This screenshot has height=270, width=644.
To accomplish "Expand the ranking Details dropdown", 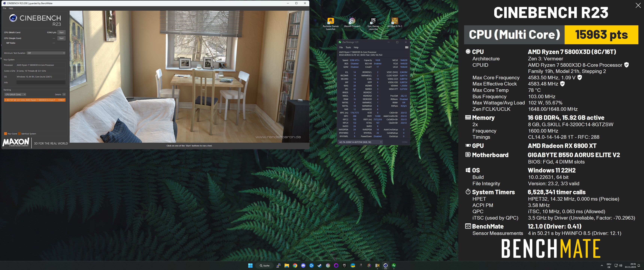I will coord(64,94).
